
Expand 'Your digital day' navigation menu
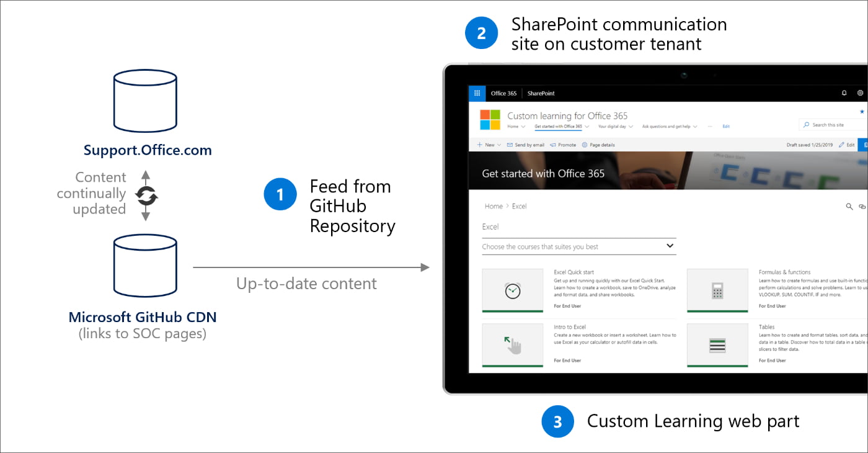pyautogui.click(x=615, y=127)
